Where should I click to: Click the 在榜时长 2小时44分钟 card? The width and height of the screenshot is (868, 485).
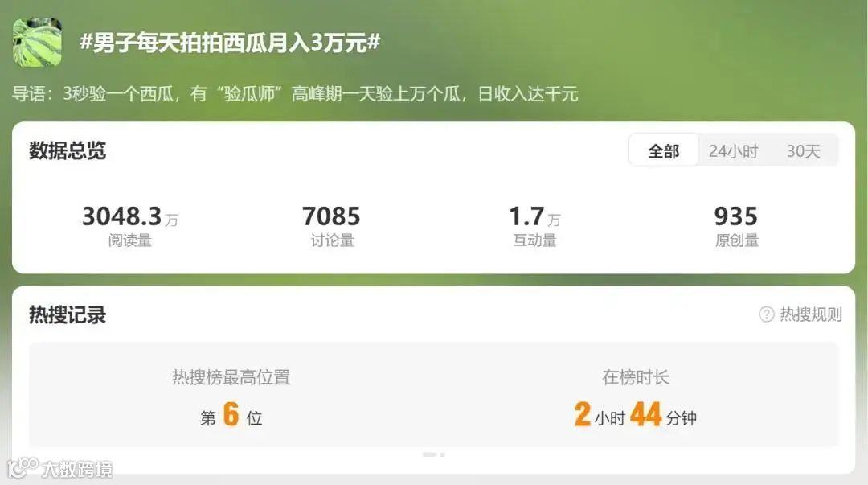click(636, 396)
